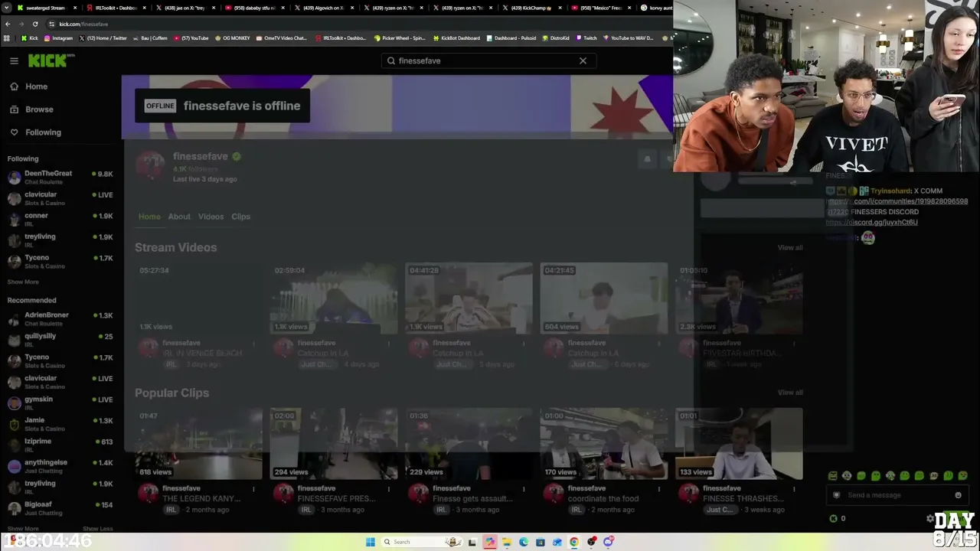Image resolution: width=980 pixels, height=551 pixels.
Task: Open the KickBot Dashboard bookmark
Action: pos(456,37)
